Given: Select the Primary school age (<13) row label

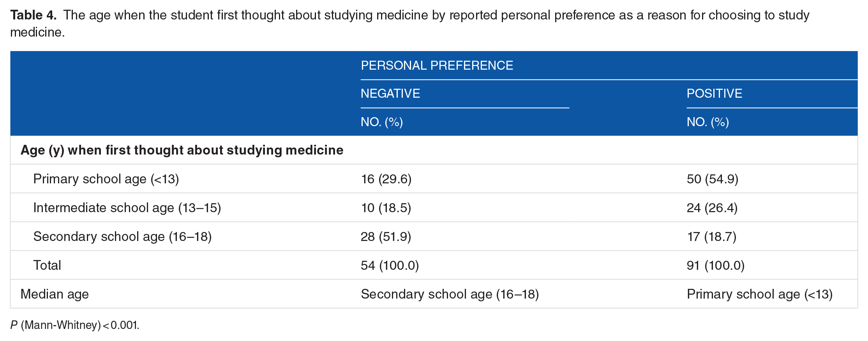Looking at the screenshot, I should (x=106, y=179).
